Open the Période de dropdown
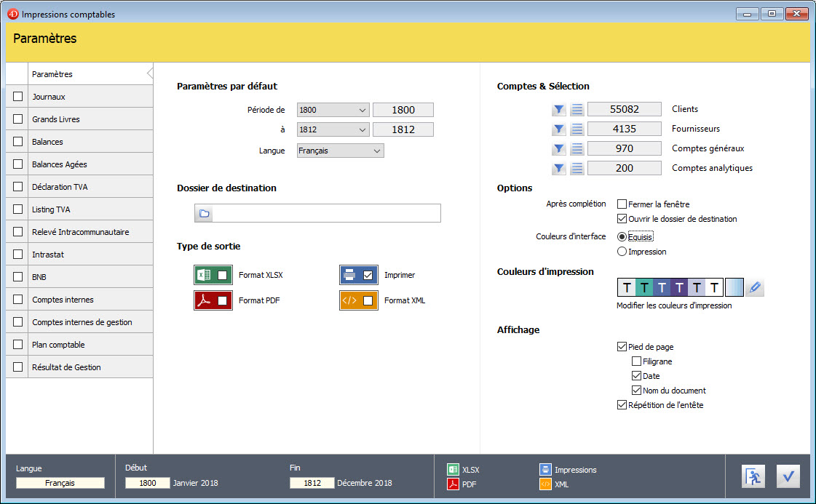The height and width of the screenshot is (504, 816). coord(333,110)
